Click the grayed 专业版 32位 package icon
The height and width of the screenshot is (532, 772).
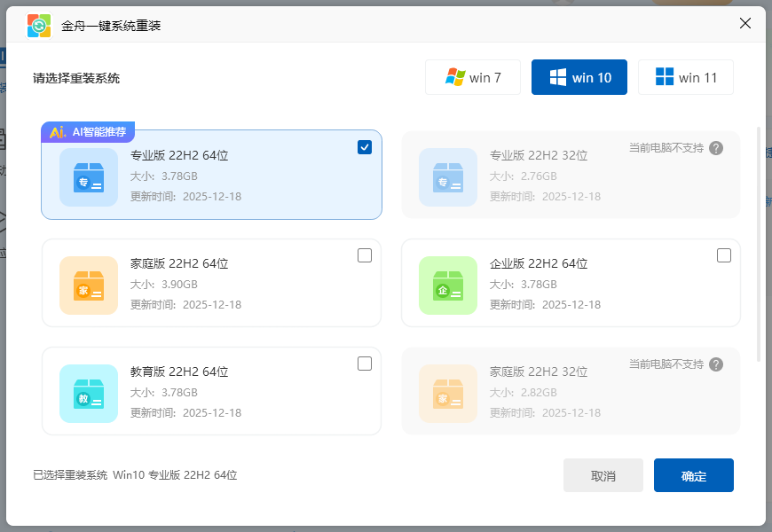[x=447, y=175]
